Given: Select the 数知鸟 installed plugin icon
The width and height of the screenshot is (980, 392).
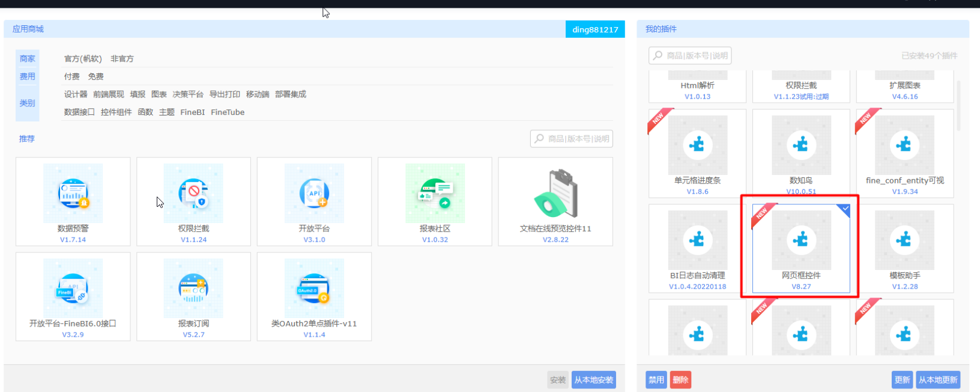Looking at the screenshot, I should click(x=801, y=145).
